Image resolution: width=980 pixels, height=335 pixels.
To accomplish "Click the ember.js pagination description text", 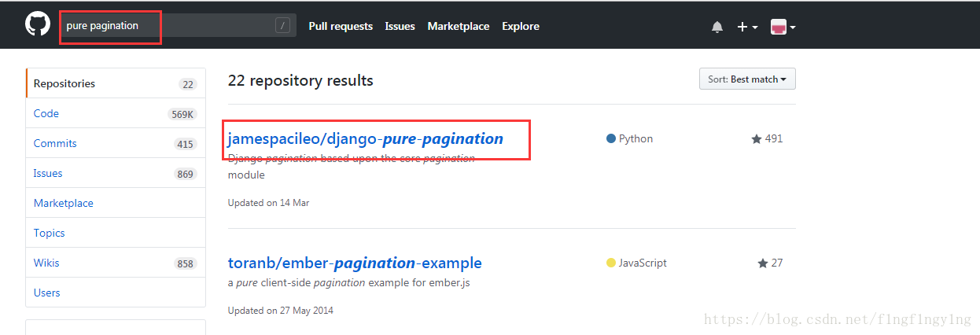I will click(x=348, y=283).
